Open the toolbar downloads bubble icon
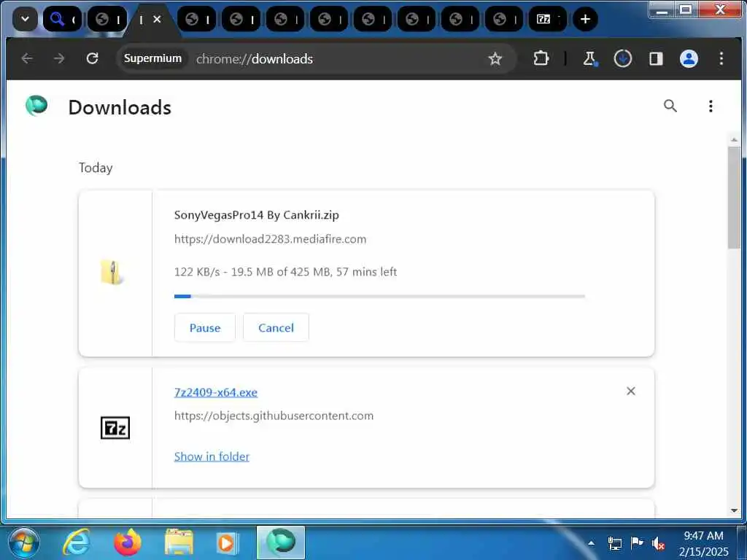Image resolution: width=747 pixels, height=560 pixels. [x=623, y=58]
